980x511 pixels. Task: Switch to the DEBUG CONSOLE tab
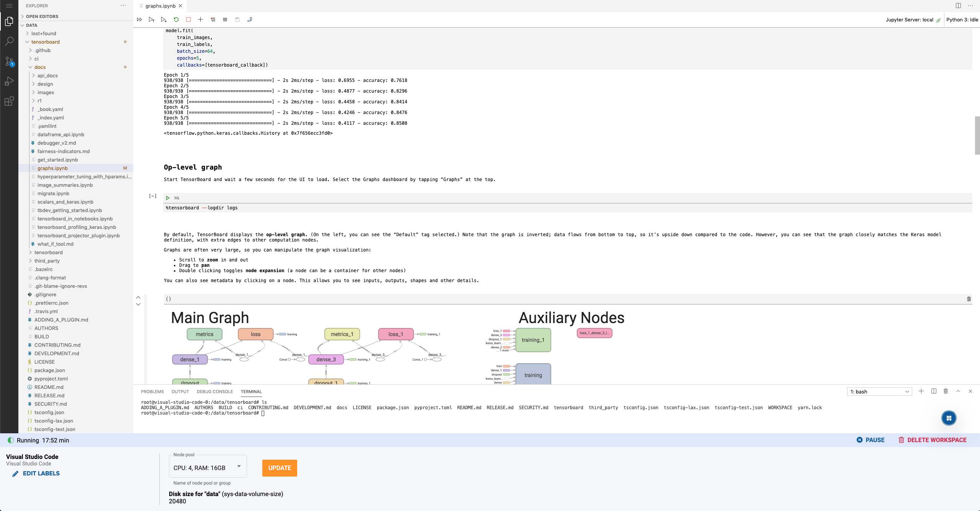click(x=214, y=392)
